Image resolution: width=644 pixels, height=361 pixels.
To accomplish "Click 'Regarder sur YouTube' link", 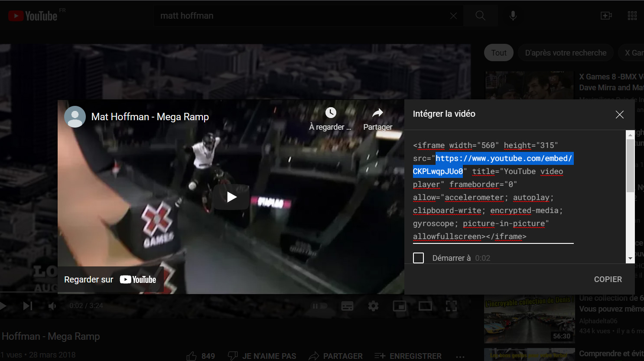I will 111,280.
